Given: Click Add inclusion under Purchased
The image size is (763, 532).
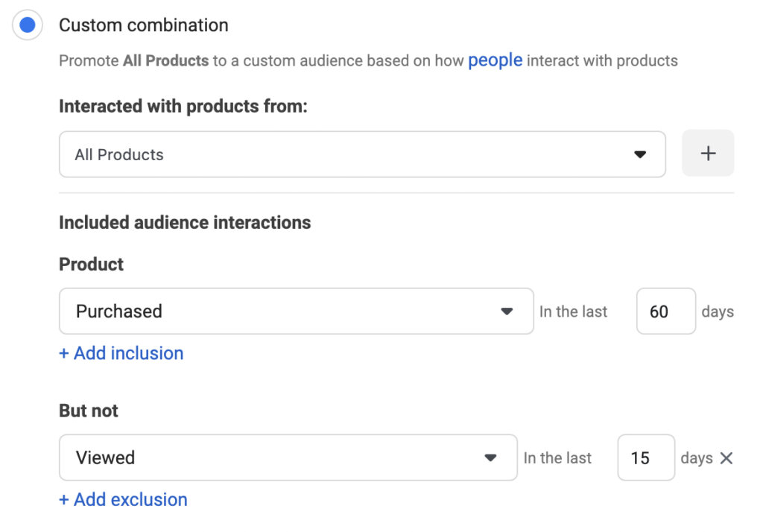Looking at the screenshot, I should [121, 353].
